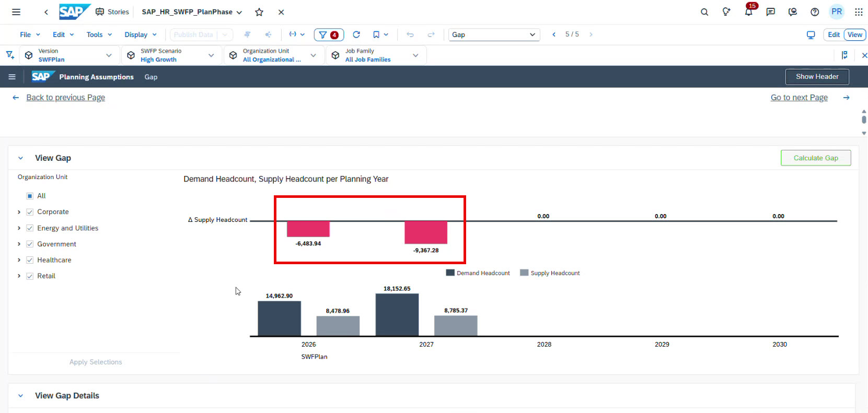Screen dimensions: 868x413
Task: Open the discussions chat icon
Action: pos(771,12)
